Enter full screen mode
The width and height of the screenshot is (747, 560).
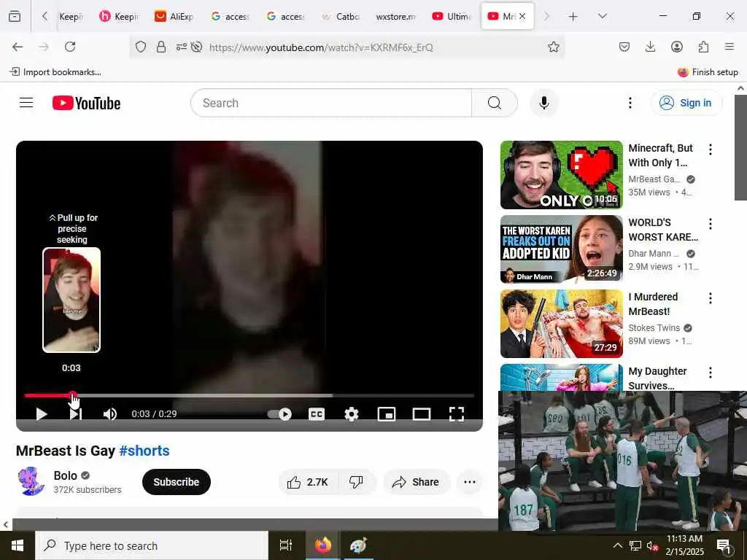click(x=457, y=414)
